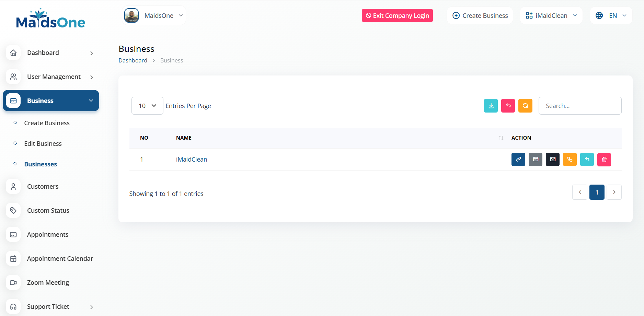Click the pink undo arrow icon near search

[x=508, y=106]
